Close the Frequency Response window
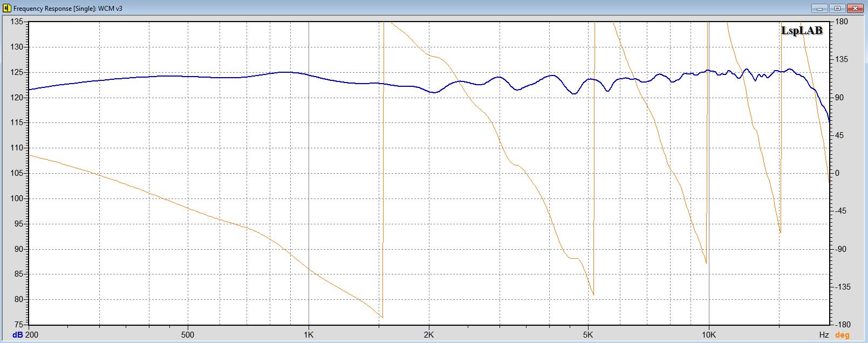Viewport: 868px width, 343px height. pyautogui.click(x=855, y=8)
